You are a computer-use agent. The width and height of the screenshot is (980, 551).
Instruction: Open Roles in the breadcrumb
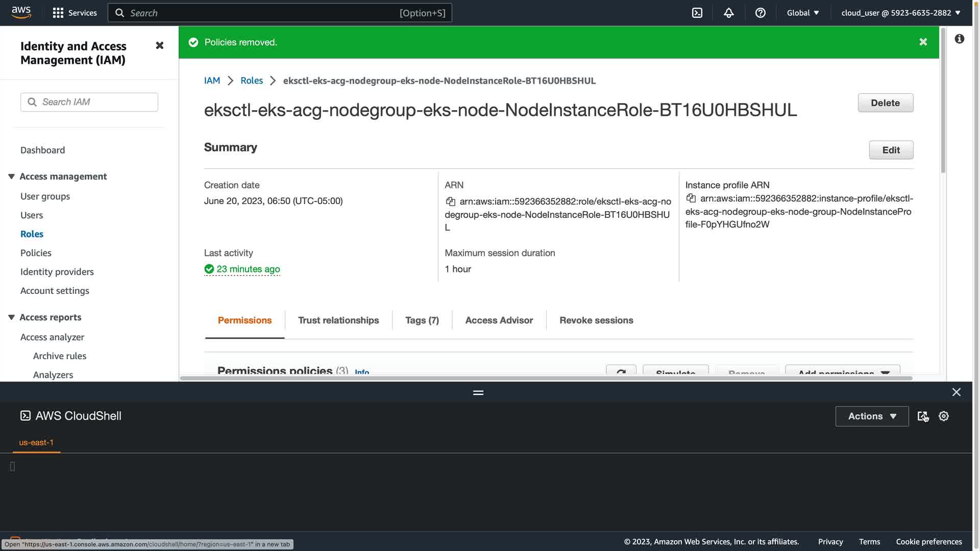tap(252, 81)
